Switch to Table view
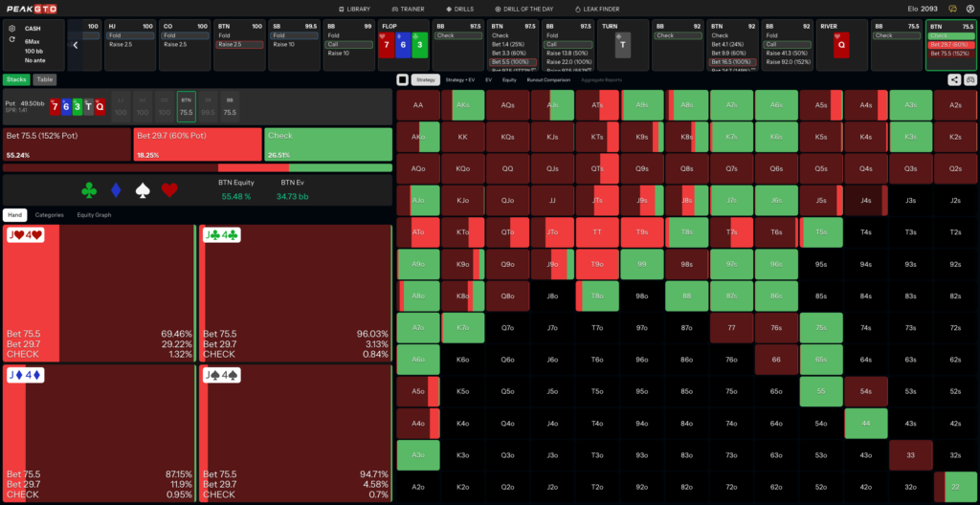 pyautogui.click(x=44, y=79)
